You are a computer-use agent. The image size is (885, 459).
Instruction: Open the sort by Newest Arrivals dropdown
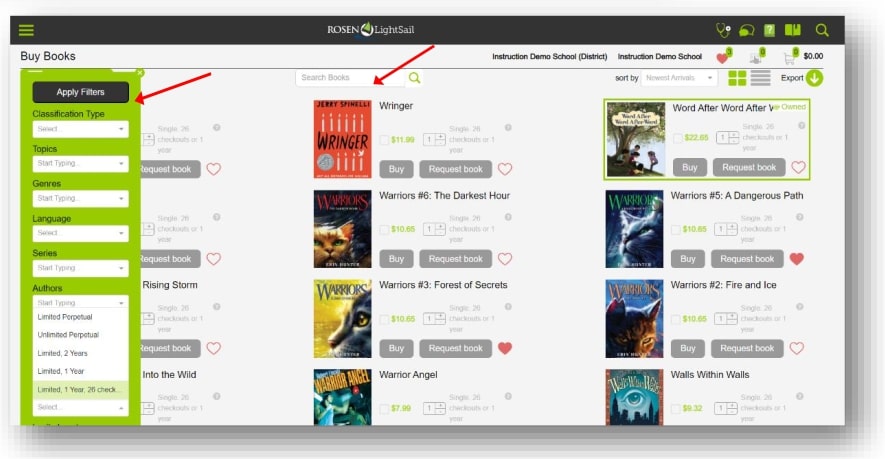(680, 78)
